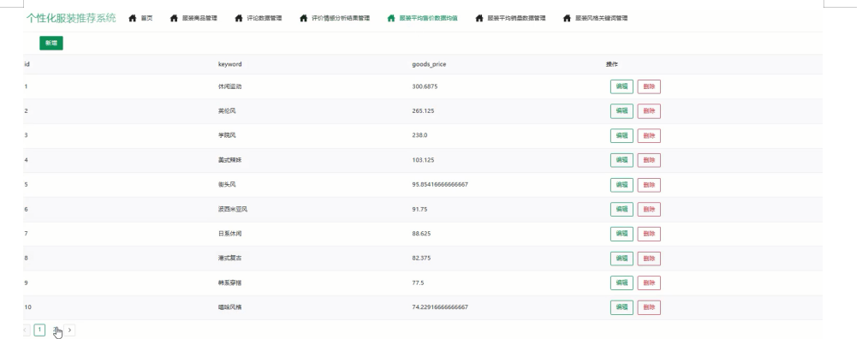
Task: Click the price value 88.625
Action: (x=421, y=234)
